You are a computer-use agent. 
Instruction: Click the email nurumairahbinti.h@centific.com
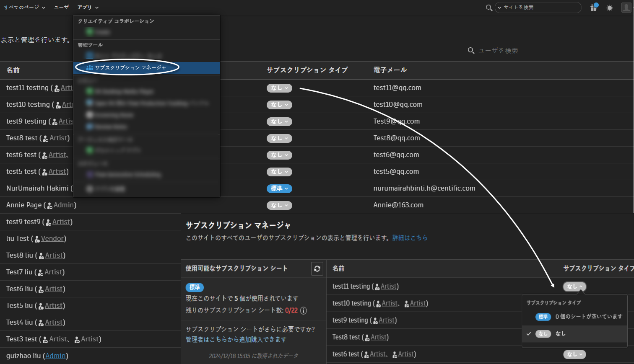[x=424, y=188]
